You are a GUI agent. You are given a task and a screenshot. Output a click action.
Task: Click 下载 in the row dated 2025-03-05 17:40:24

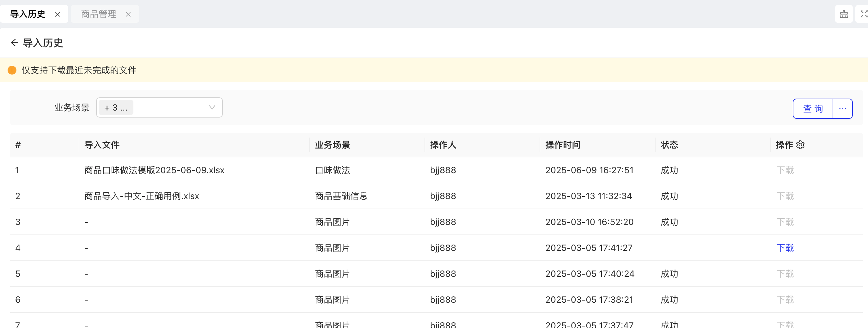coord(785,274)
